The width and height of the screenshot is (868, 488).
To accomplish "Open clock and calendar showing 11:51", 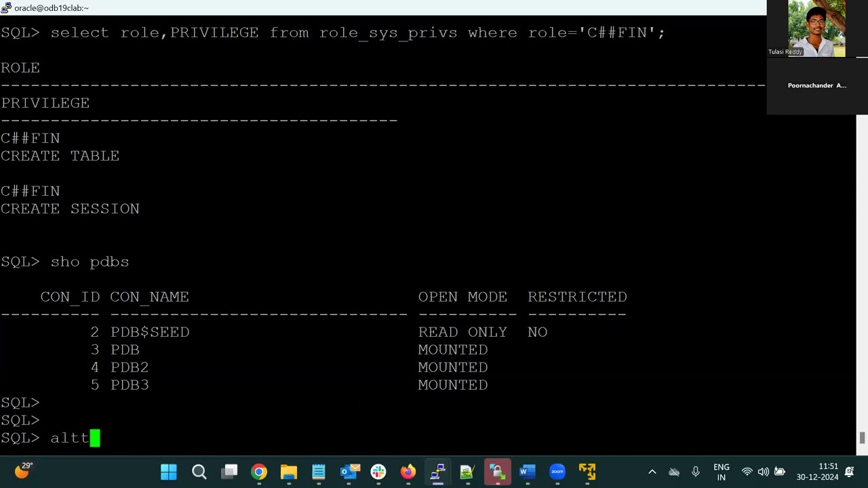I will [x=817, y=472].
